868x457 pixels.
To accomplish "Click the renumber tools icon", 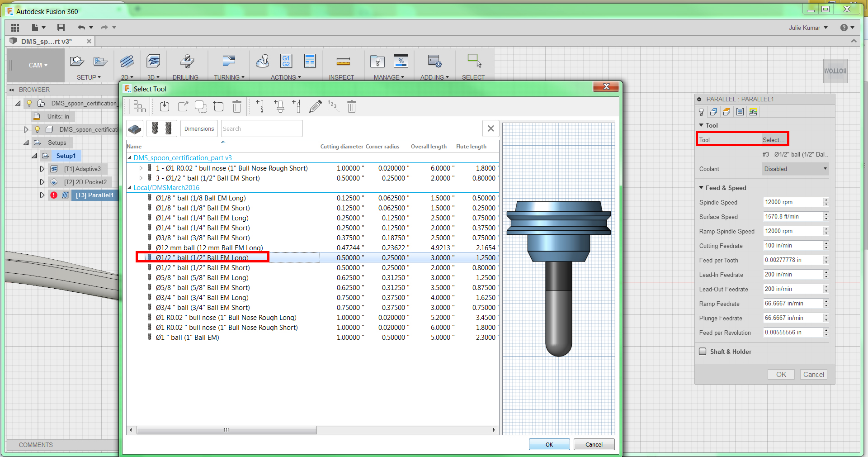I will point(333,106).
